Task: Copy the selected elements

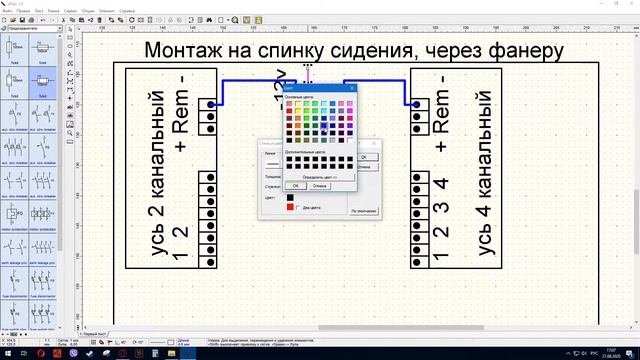Action: 72,20
